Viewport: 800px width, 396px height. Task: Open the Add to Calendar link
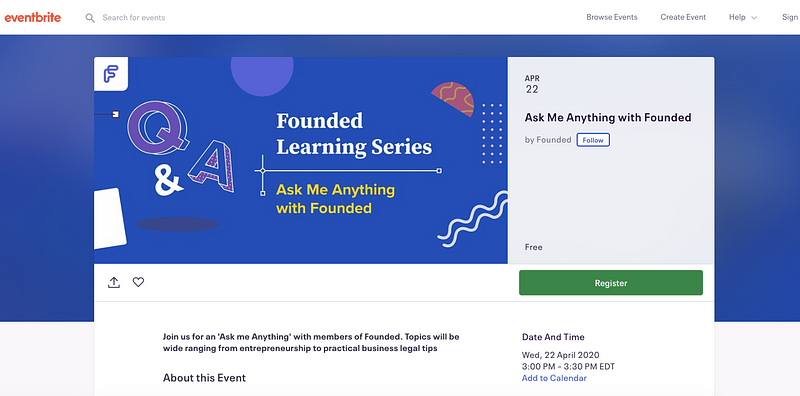click(x=554, y=378)
